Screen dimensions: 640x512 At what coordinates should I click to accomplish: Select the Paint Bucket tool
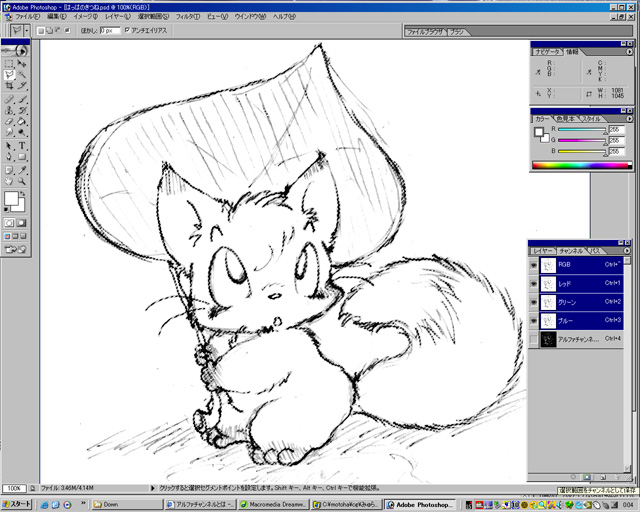click(22, 121)
